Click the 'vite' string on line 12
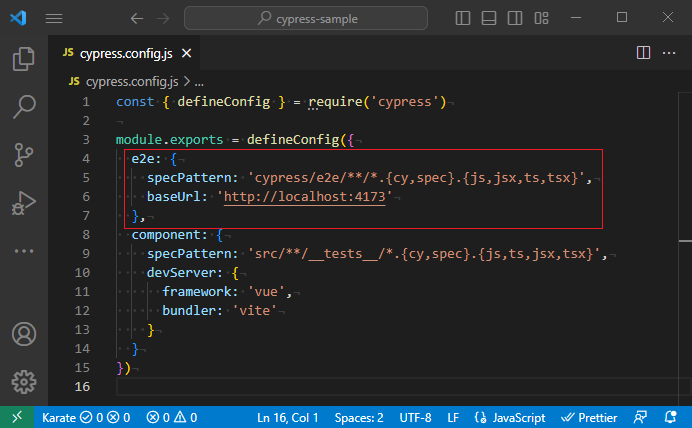Image resolution: width=692 pixels, height=428 pixels. pos(254,310)
